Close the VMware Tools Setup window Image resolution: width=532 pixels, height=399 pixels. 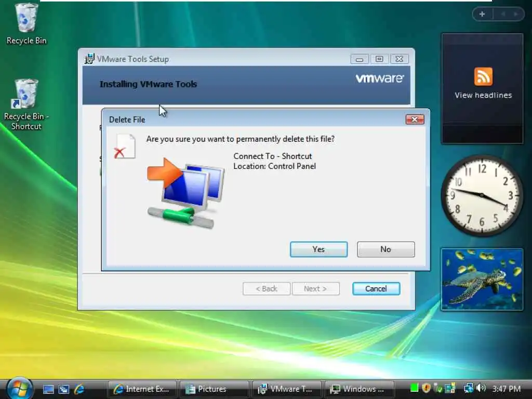pos(400,59)
